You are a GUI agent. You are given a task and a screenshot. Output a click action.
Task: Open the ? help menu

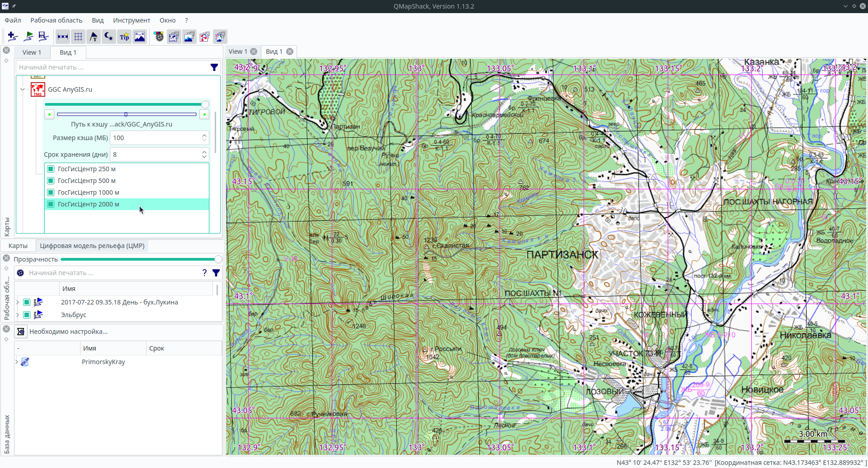point(186,20)
